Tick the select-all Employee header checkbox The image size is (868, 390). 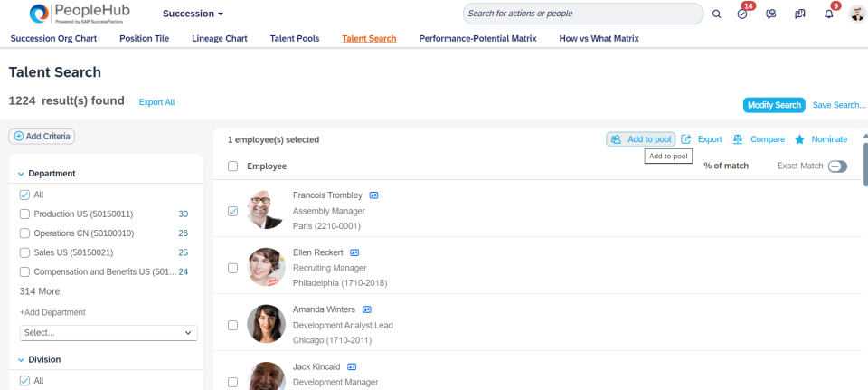(233, 166)
